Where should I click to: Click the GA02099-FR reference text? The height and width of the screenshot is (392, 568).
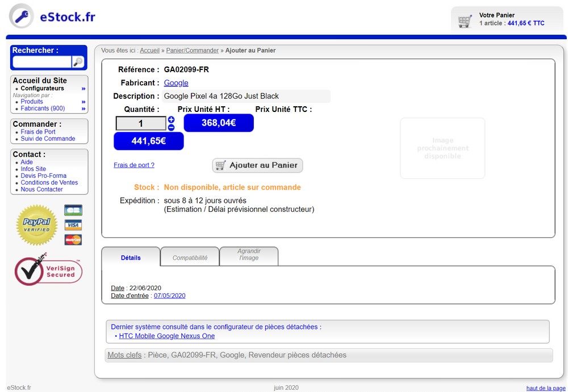pyautogui.click(x=186, y=69)
